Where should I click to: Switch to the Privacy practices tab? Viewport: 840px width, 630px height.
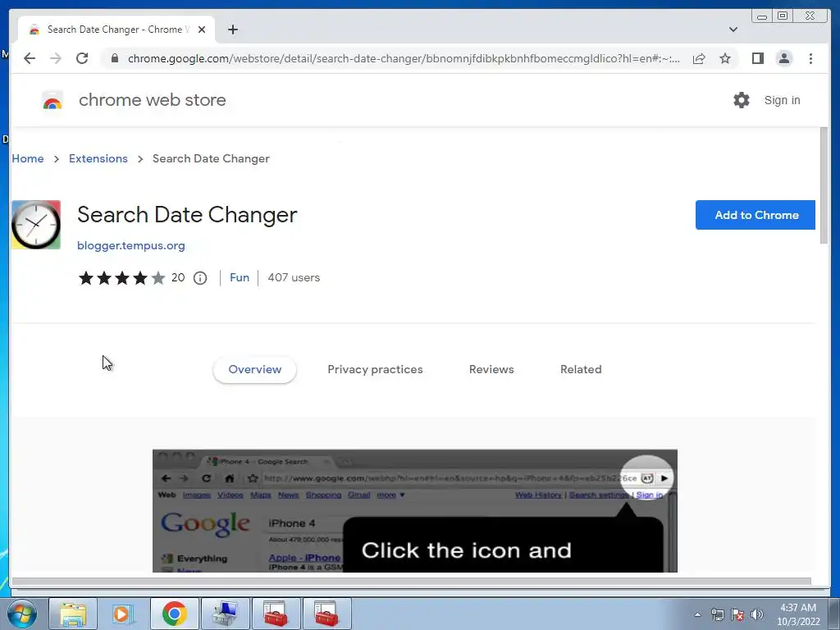375,369
